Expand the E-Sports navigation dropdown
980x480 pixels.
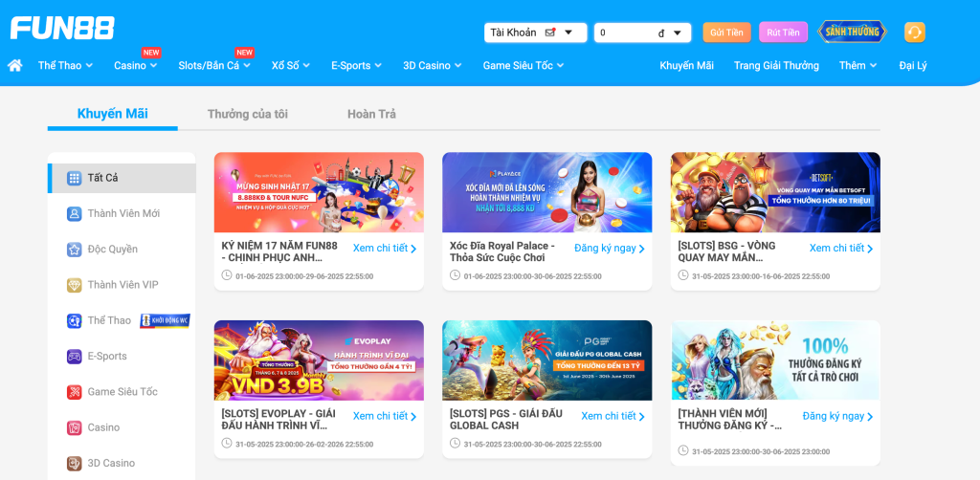356,65
